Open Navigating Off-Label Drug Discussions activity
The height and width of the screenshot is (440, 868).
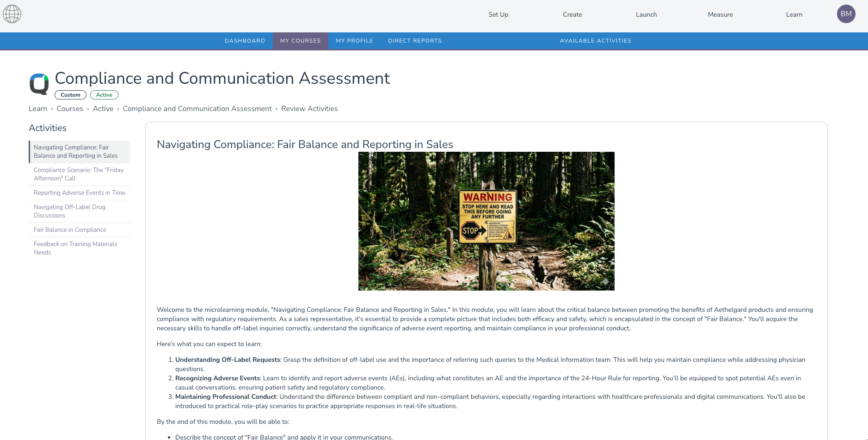coord(80,211)
